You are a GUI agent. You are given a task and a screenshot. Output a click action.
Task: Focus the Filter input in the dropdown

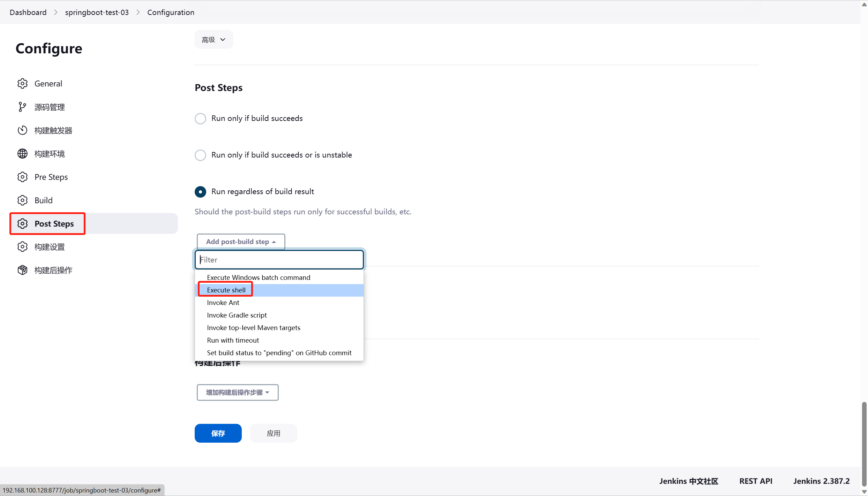tap(279, 260)
